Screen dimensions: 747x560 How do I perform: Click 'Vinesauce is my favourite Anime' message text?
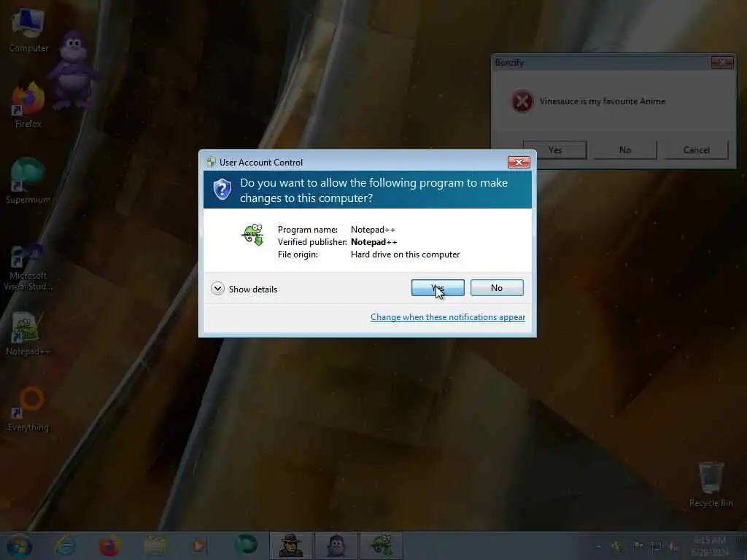click(602, 101)
